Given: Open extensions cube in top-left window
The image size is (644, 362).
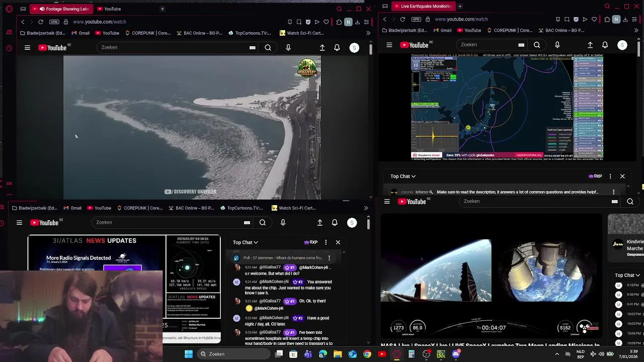Looking at the screenshot, I should [339, 22].
